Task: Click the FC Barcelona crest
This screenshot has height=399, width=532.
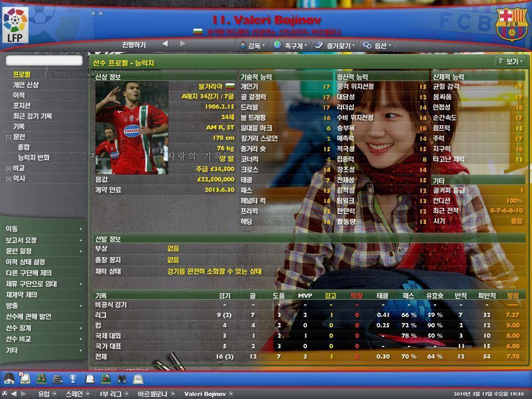Action: [511, 24]
